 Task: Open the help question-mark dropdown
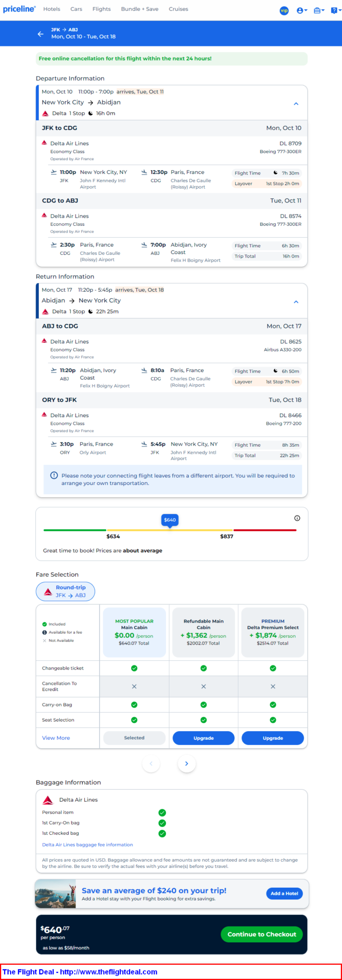[x=335, y=11]
